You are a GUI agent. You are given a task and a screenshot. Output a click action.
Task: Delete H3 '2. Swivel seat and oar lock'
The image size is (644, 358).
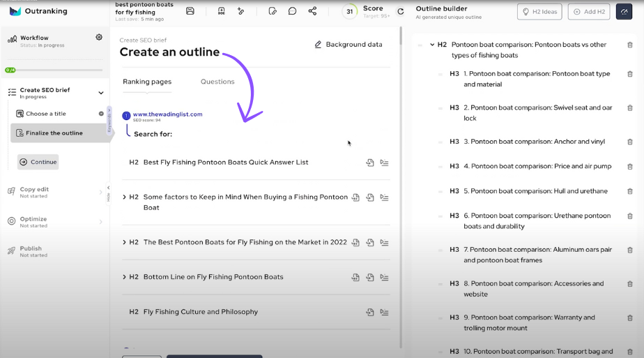(x=629, y=107)
